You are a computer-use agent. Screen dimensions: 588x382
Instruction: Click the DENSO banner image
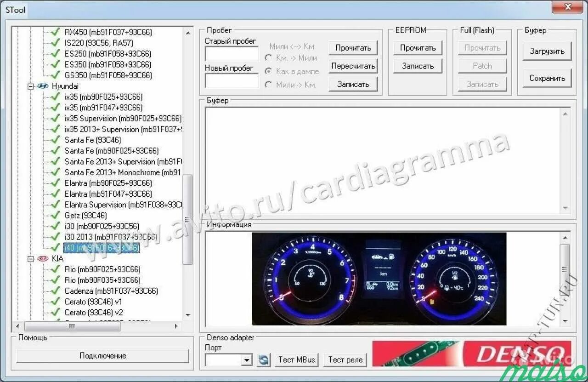click(471, 353)
